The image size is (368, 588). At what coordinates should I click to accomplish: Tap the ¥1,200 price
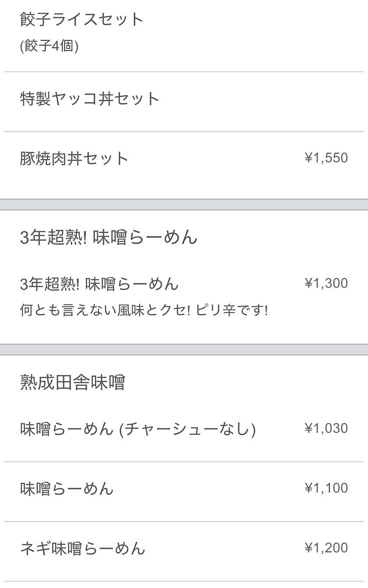pyautogui.click(x=326, y=548)
